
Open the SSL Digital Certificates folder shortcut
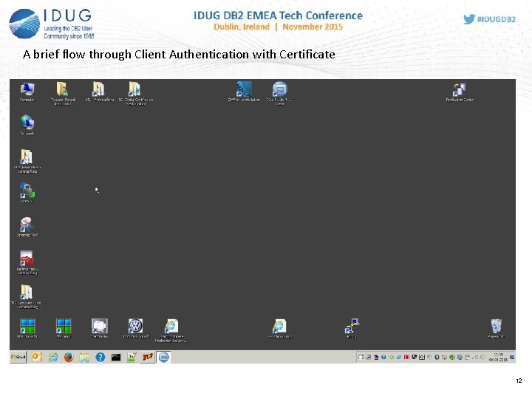135,93
